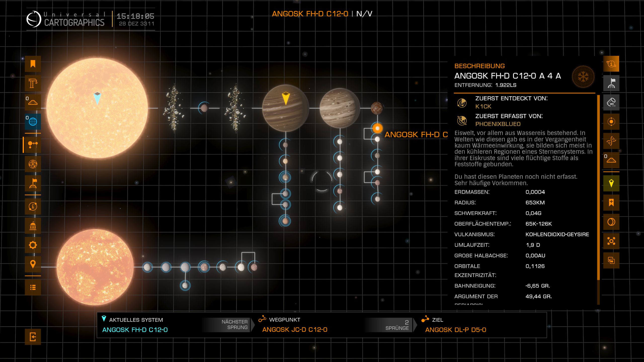Open the bookmarks icon in left sidebar
Screen dimensions: 644x362
[x=33, y=64]
